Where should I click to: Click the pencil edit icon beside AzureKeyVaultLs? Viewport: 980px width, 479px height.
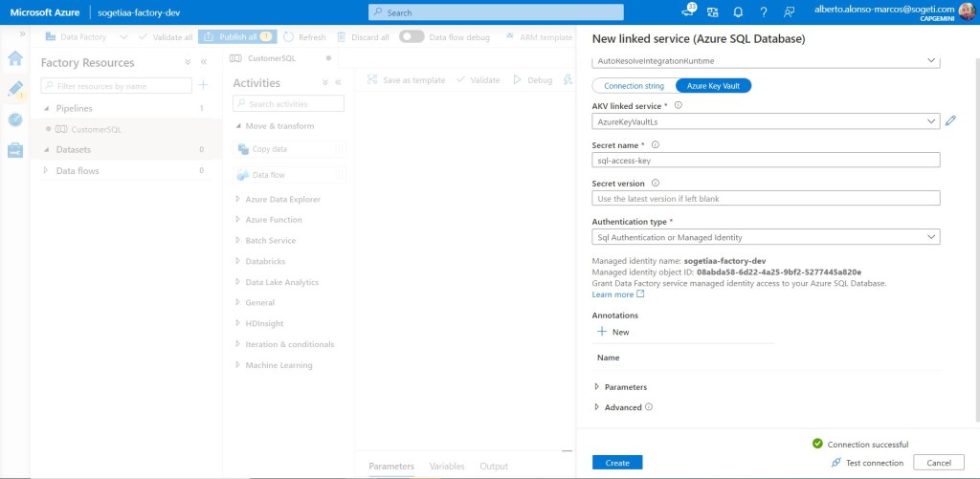pos(950,121)
